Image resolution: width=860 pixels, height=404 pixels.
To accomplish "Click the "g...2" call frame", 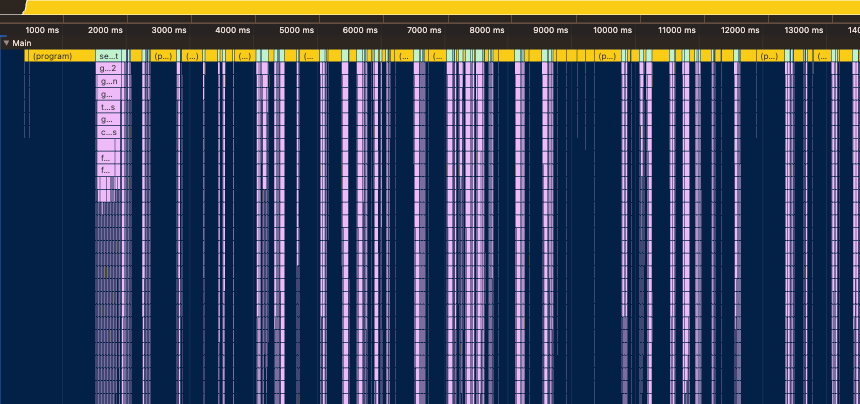I will (109, 69).
